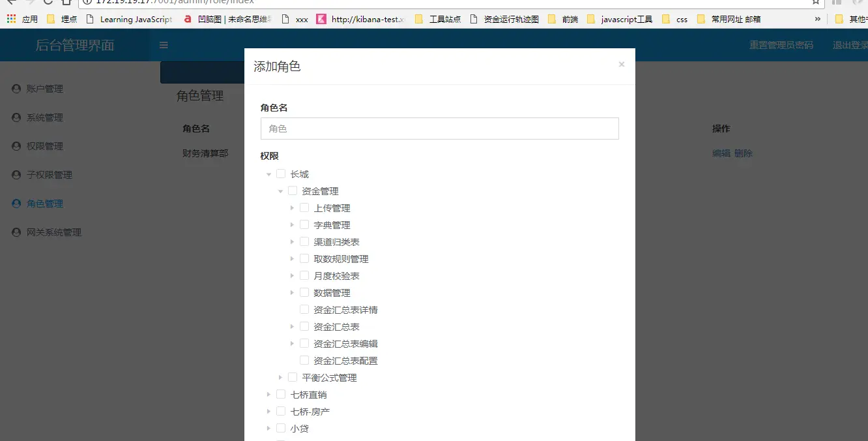
Task: Click the 后台管理界面 title link
Action: coord(75,45)
